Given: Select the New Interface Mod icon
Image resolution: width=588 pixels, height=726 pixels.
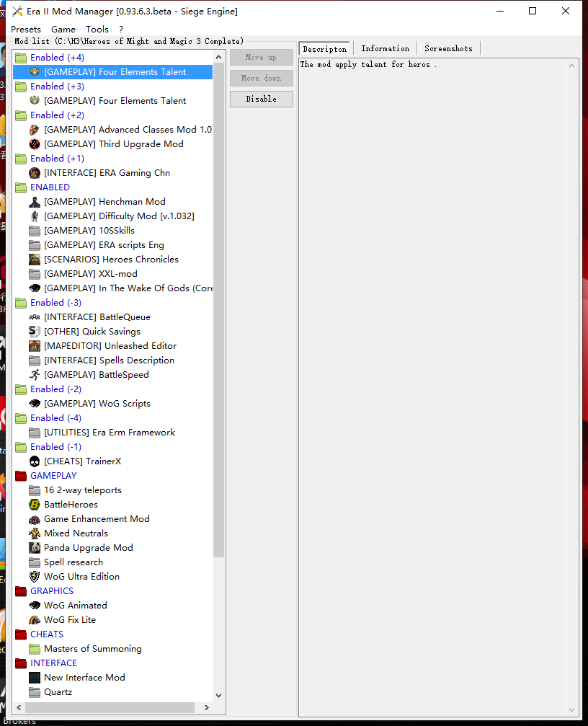Looking at the screenshot, I should coord(35,678).
